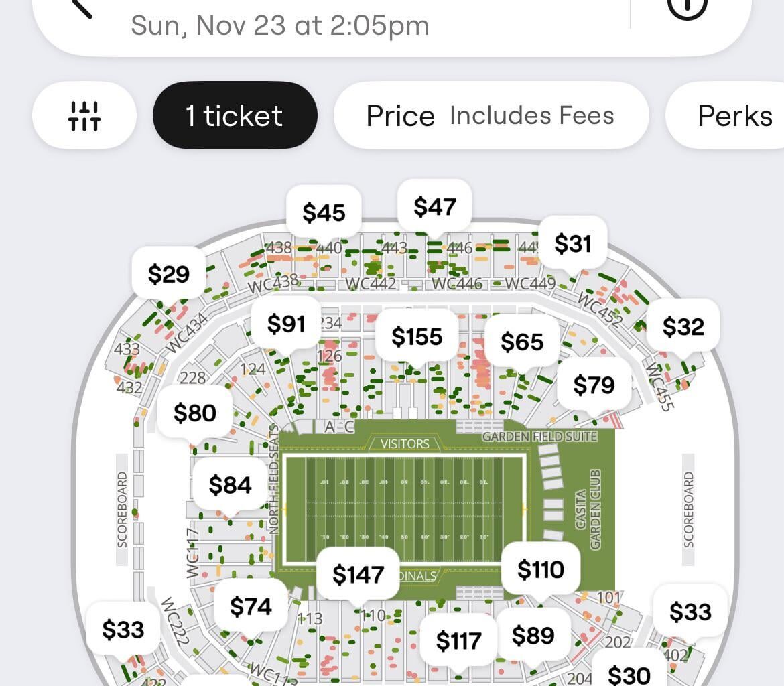Screen dimensions: 784x686
Task: Open the 1 ticket quantity selector
Action: coord(235,116)
